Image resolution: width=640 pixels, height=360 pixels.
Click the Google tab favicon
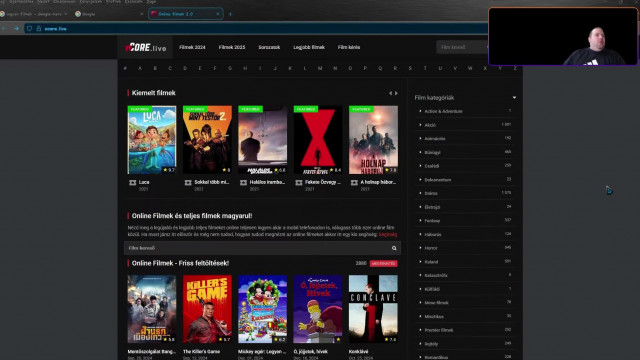pyautogui.click(x=78, y=14)
